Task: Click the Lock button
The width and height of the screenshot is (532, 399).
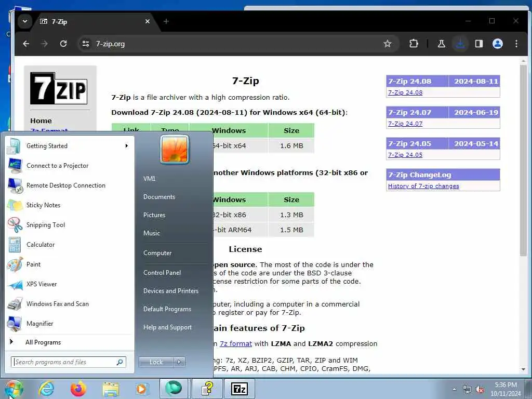Action: 156,362
